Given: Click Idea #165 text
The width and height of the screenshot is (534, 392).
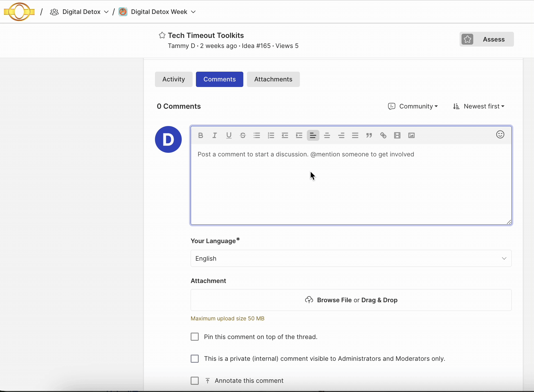Looking at the screenshot, I should tap(256, 46).
